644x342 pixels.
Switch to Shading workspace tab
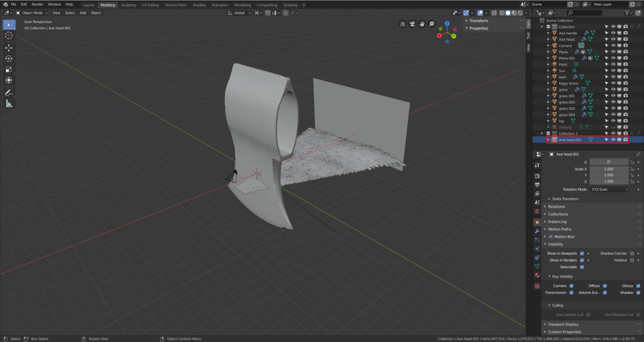199,5
